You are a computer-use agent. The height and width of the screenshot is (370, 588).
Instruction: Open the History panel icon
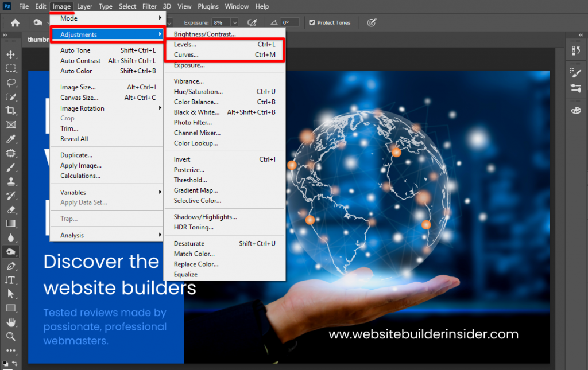coord(575,51)
